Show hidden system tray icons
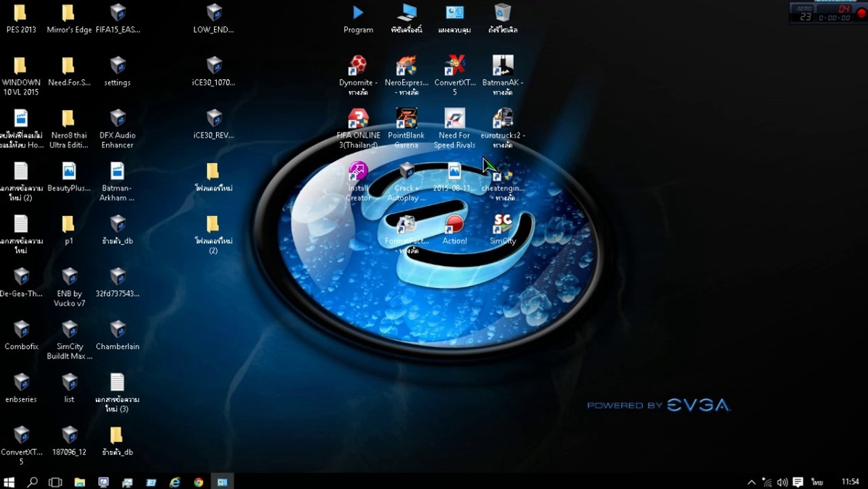This screenshot has height=489, width=868. pos(751,482)
